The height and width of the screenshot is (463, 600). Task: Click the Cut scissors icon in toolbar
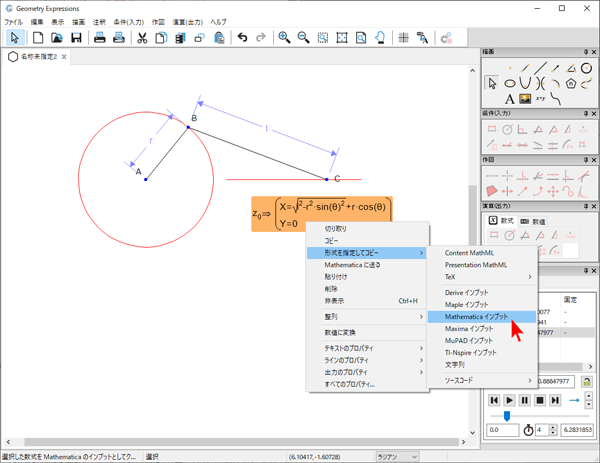[142, 38]
